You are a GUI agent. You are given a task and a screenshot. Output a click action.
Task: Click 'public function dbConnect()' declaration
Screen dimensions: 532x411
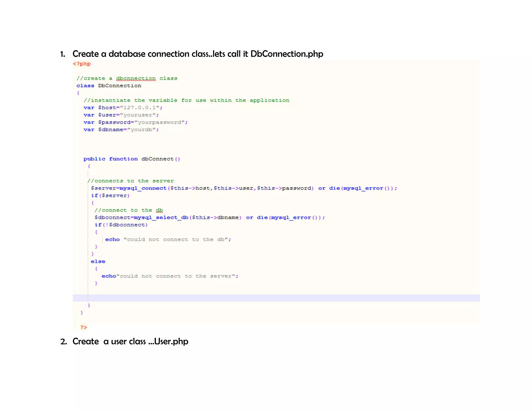point(132,159)
